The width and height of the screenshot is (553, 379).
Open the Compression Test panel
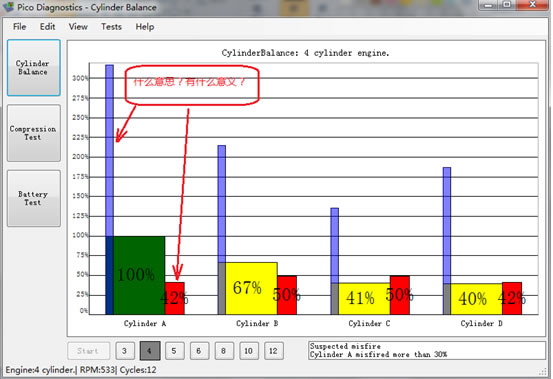coord(34,133)
